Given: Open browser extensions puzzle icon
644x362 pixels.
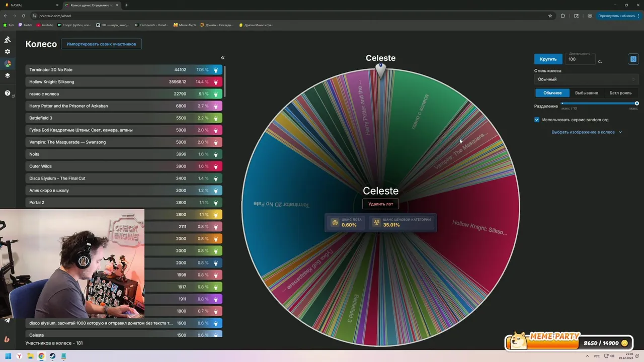Looking at the screenshot, I should (x=563, y=16).
